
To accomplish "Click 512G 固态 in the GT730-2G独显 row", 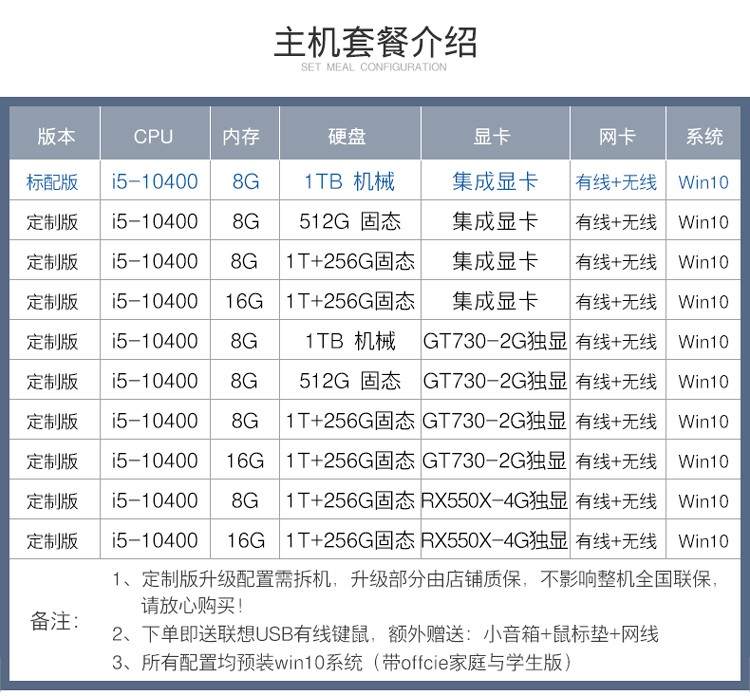I will point(350,381).
